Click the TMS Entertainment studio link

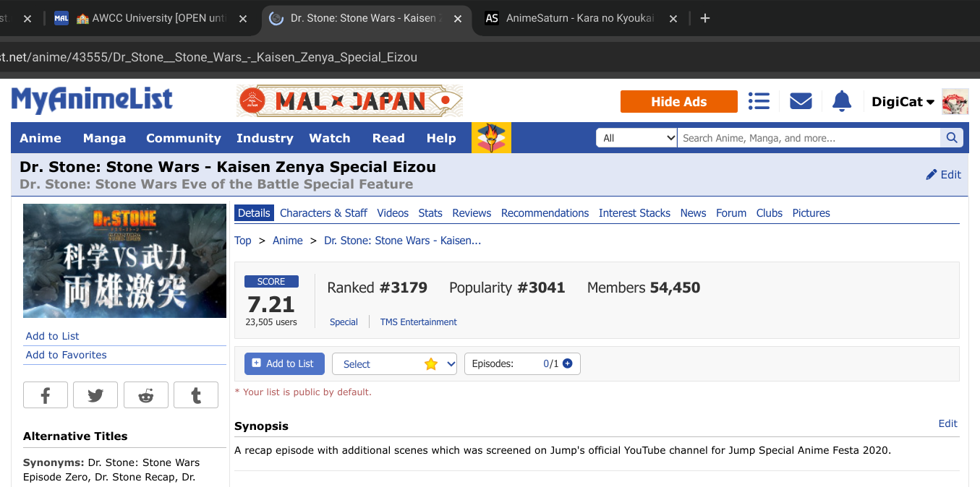coord(419,322)
